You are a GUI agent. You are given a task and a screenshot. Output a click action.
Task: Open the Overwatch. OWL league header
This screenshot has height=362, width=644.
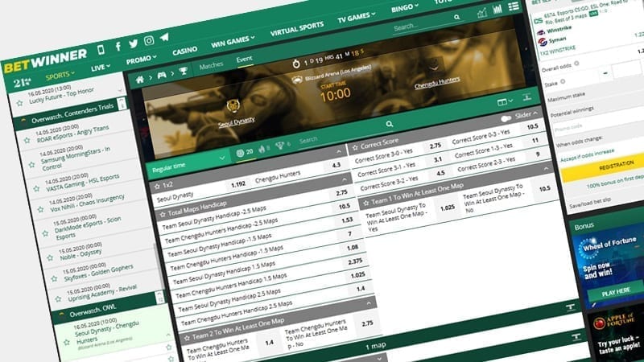point(110,308)
